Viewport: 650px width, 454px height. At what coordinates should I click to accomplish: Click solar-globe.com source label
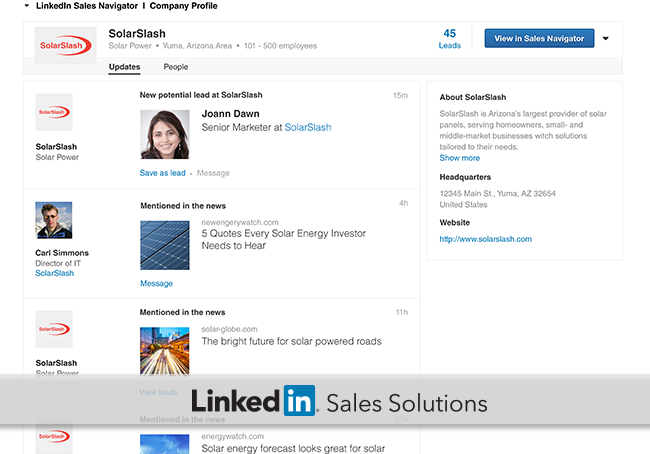[x=229, y=329]
